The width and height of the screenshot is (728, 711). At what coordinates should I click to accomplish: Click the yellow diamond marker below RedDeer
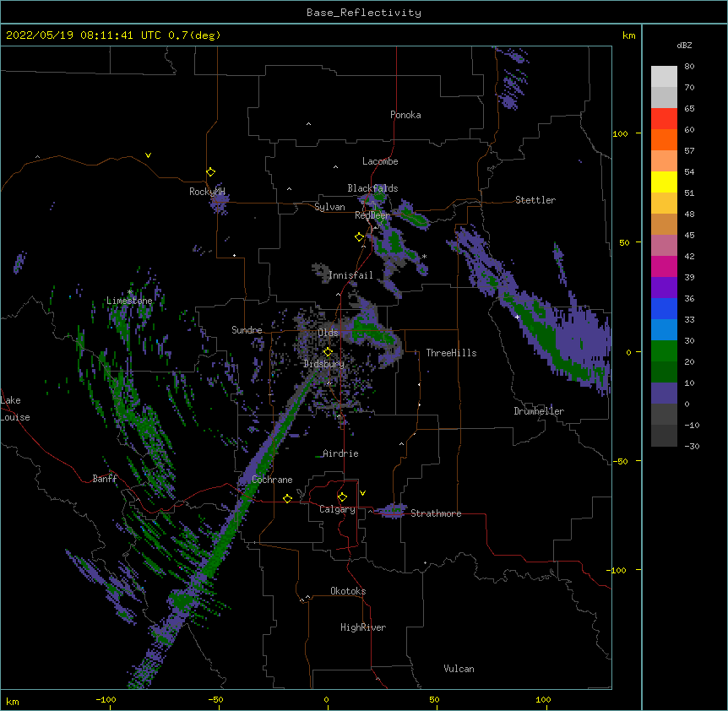coord(359,237)
